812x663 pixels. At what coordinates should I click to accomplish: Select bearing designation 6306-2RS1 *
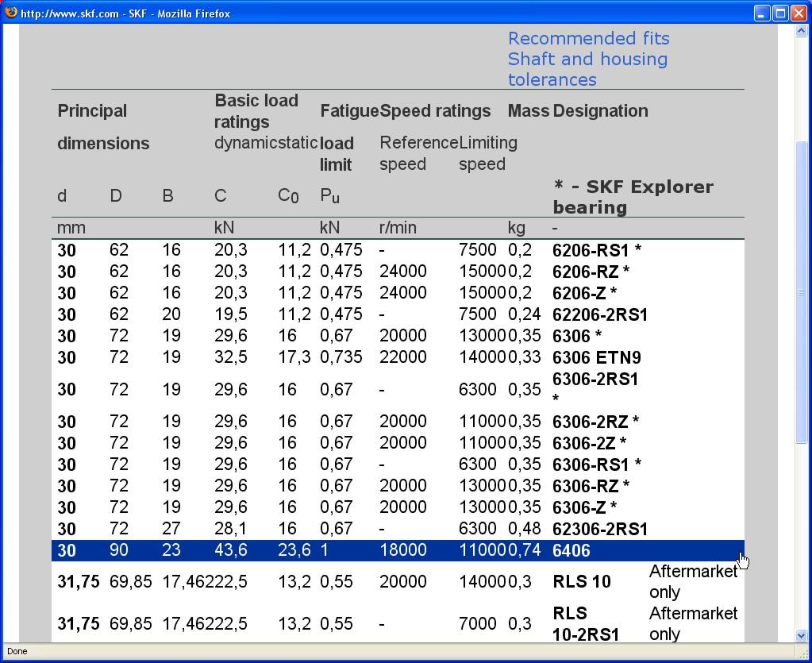click(595, 388)
